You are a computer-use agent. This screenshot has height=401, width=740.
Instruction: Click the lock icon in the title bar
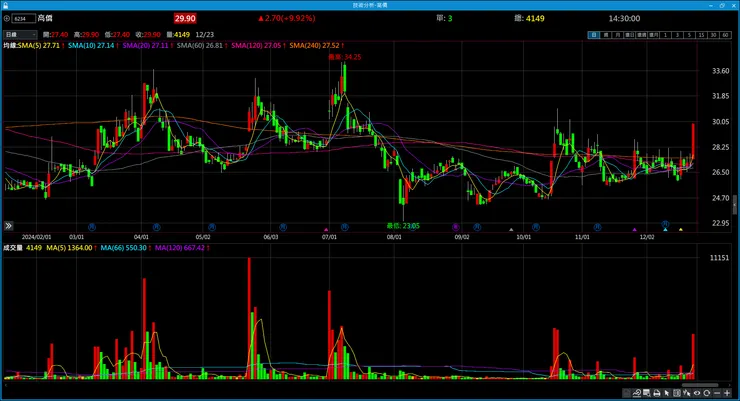pyautogui.click(x=6, y=5)
